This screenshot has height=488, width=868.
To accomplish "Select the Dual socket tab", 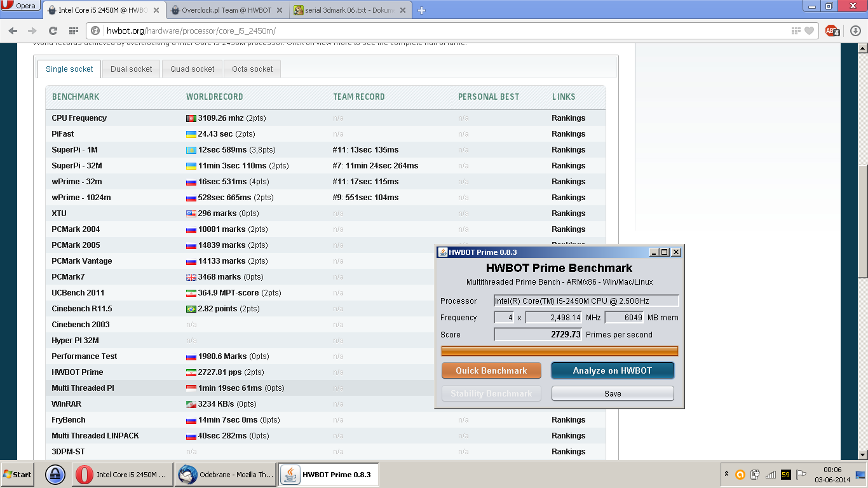I will pos(131,69).
